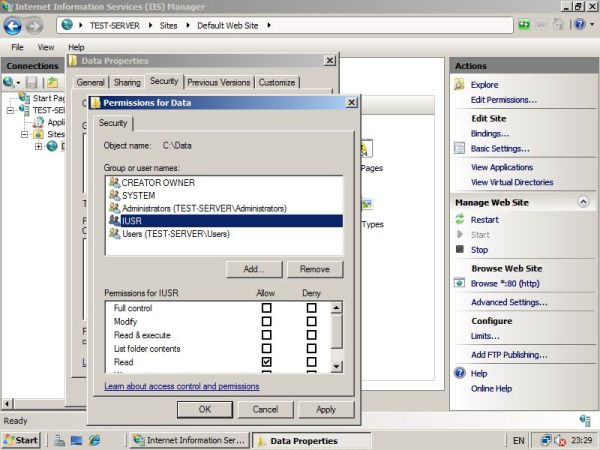Image resolution: width=600 pixels, height=450 pixels.
Task: Click the Add... button
Action: [254, 269]
